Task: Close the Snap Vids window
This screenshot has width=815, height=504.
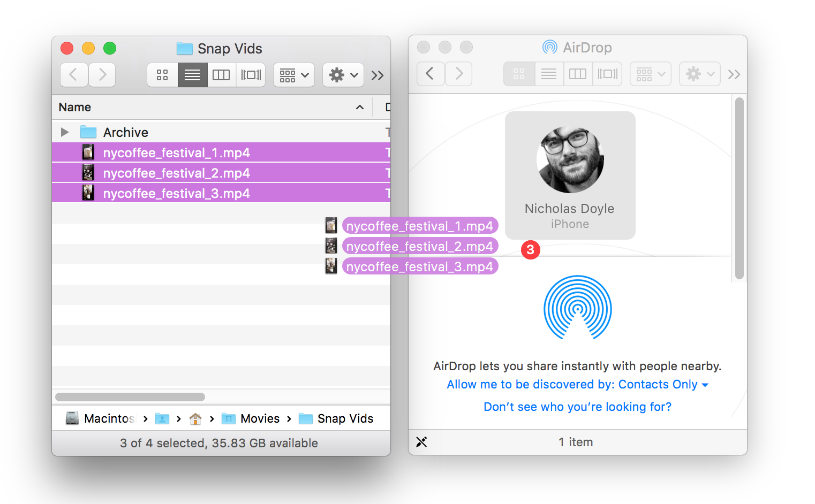Action: [67, 48]
